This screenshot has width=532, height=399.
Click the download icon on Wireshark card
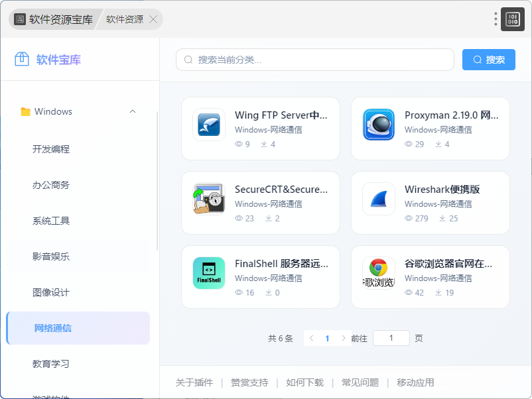coord(442,218)
